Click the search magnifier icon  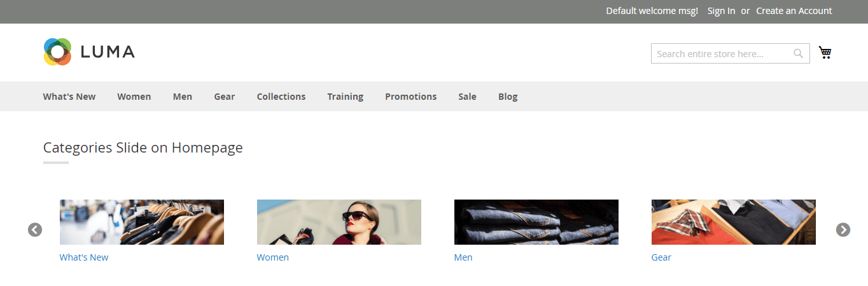(798, 53)
